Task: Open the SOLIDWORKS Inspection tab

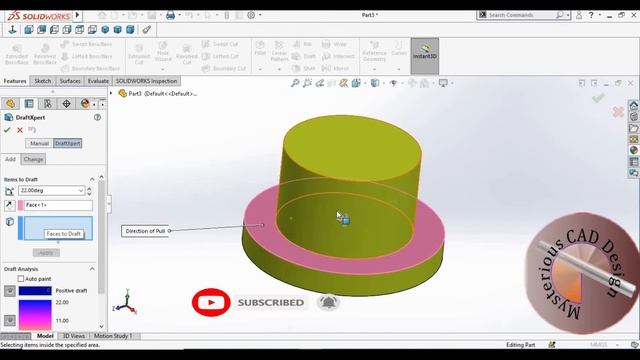Action: coord(146,81)
